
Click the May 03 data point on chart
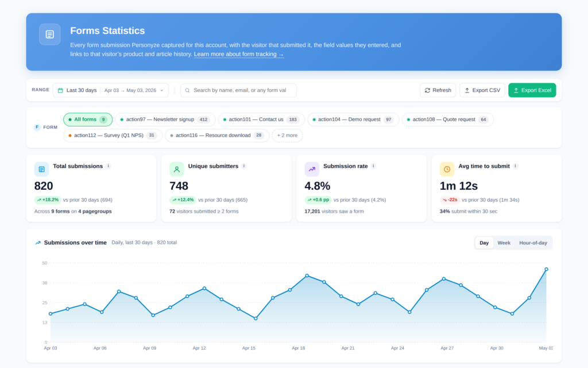click(x=547, y=270)
